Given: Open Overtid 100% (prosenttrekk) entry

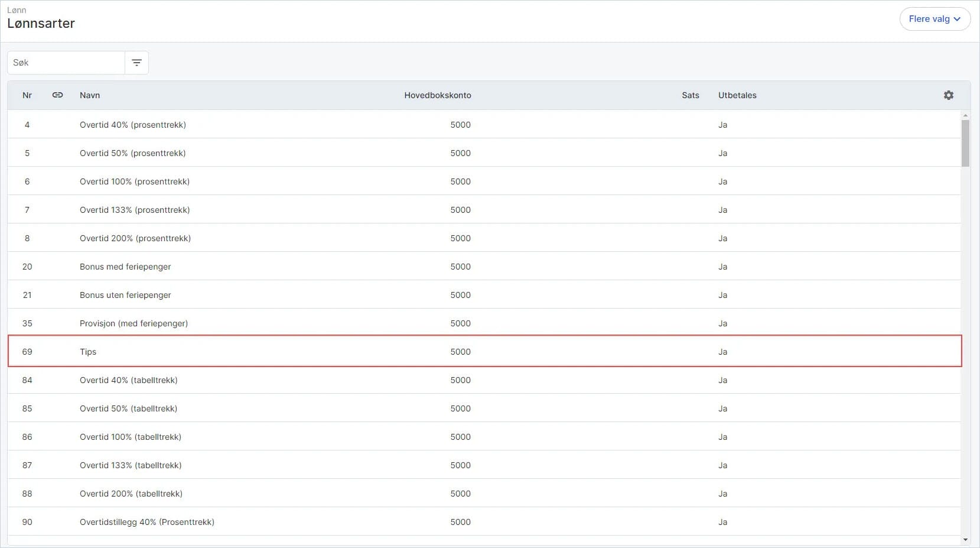Looking at the screenshot, I should click(x=484, y=181).
